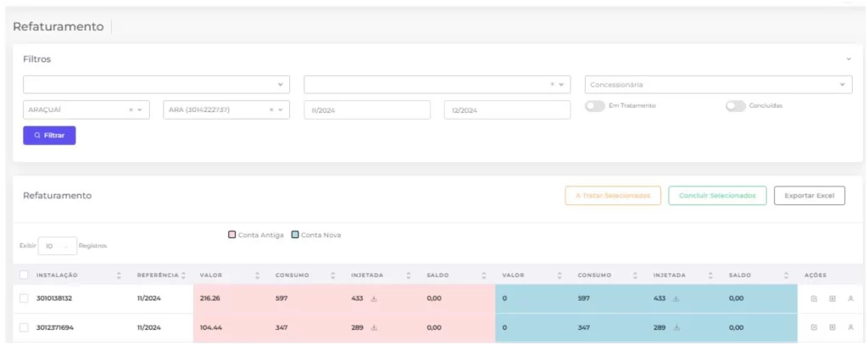Click Concluir Selecionados button
The height and width of the screenshot is (345, 868).
[717, 196]
